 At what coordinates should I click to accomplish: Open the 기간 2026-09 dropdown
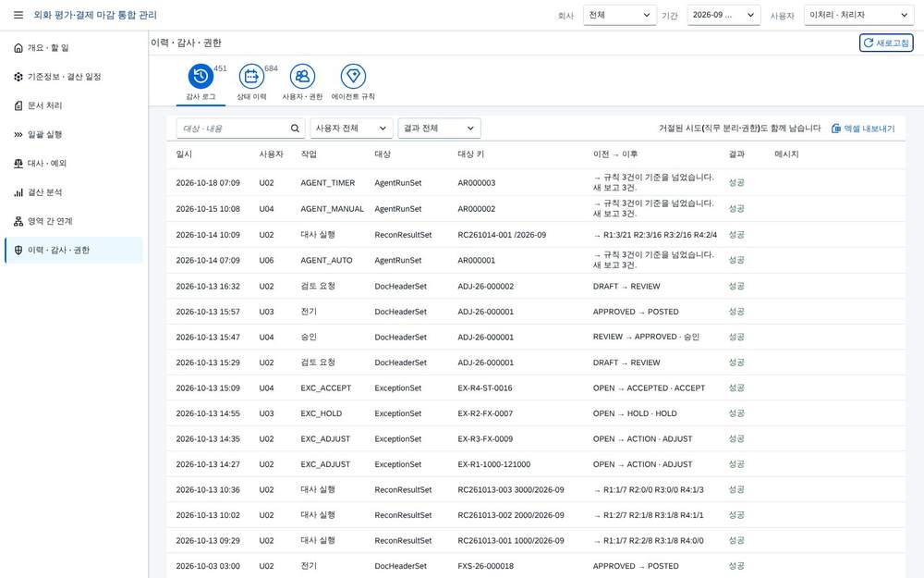[723, 15]
